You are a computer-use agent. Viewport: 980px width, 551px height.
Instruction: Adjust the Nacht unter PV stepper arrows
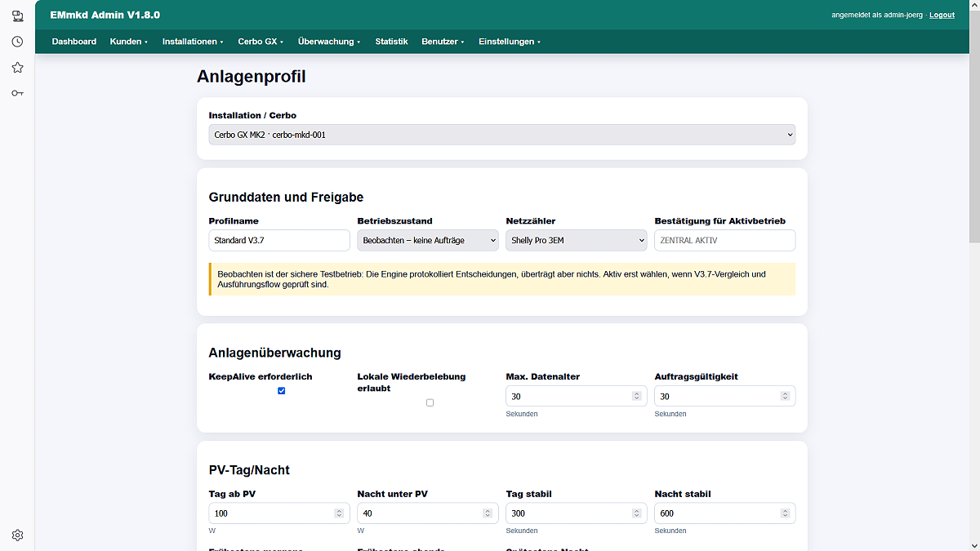point(488,513)
